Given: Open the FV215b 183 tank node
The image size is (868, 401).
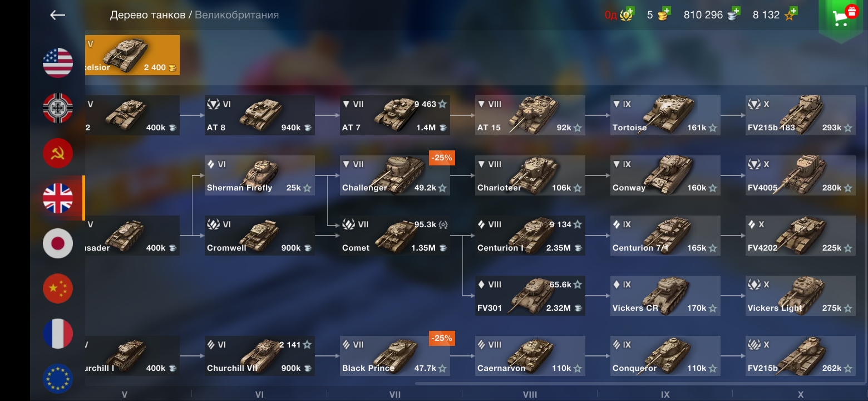Looking at the screenshot, I should (x=801, y=115).
